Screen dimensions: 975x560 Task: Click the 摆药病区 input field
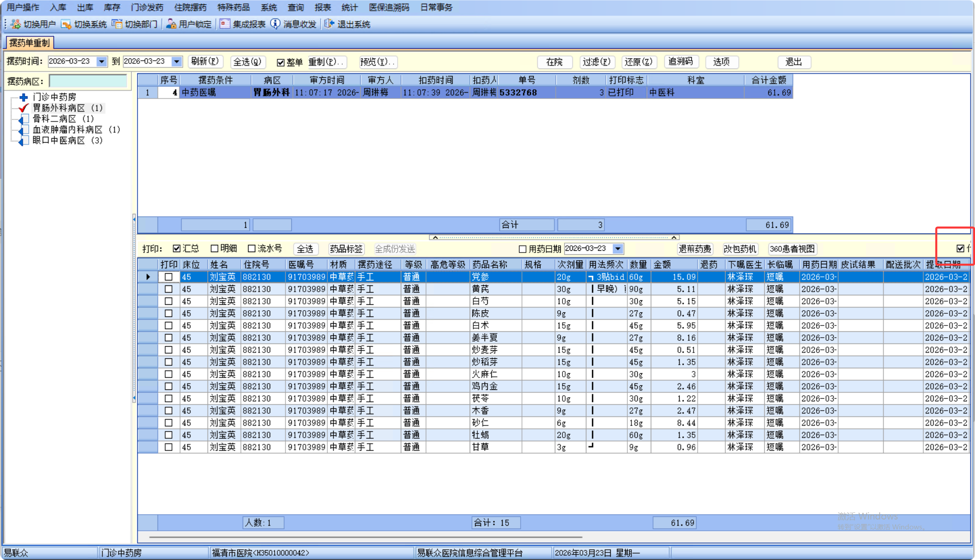88,81
